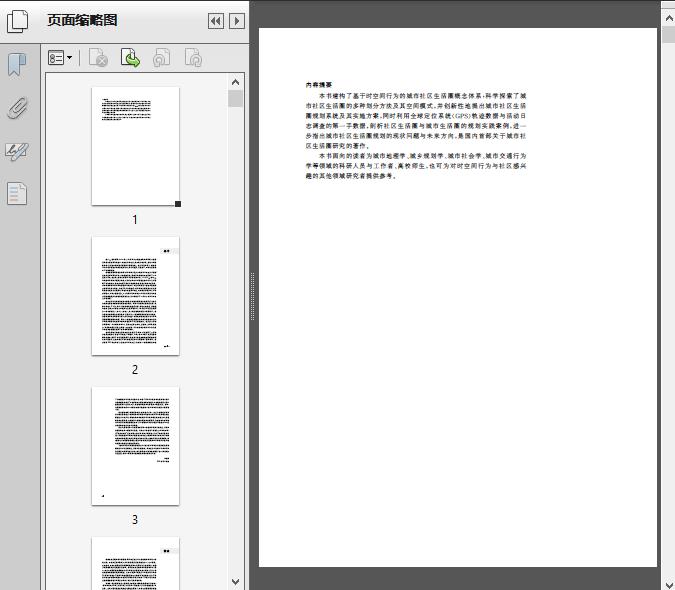The height and width of the screenshot is (590, 675).
Task: Click page number label "2"
Action: 135,369
